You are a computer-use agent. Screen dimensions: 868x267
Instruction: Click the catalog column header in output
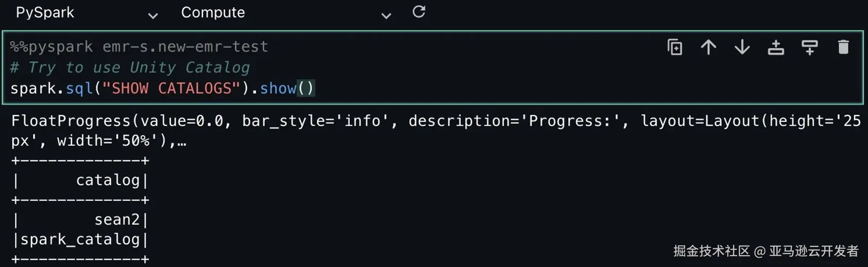click(108, 180)
